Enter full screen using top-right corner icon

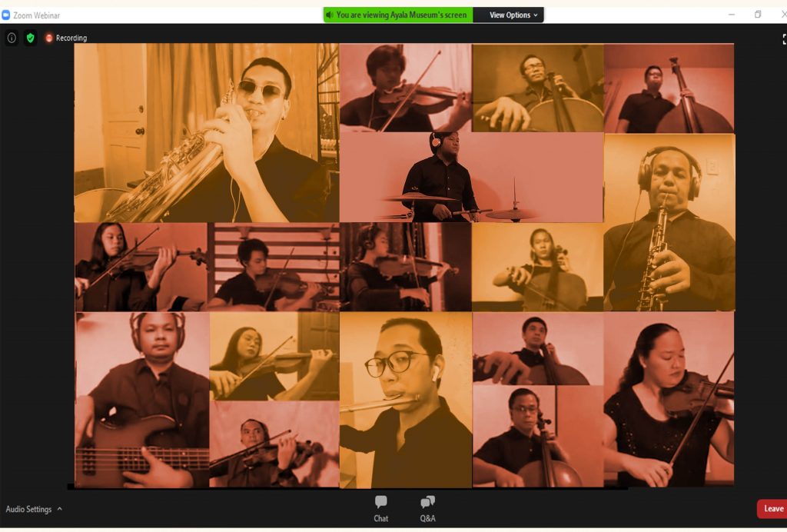[783, 39]
